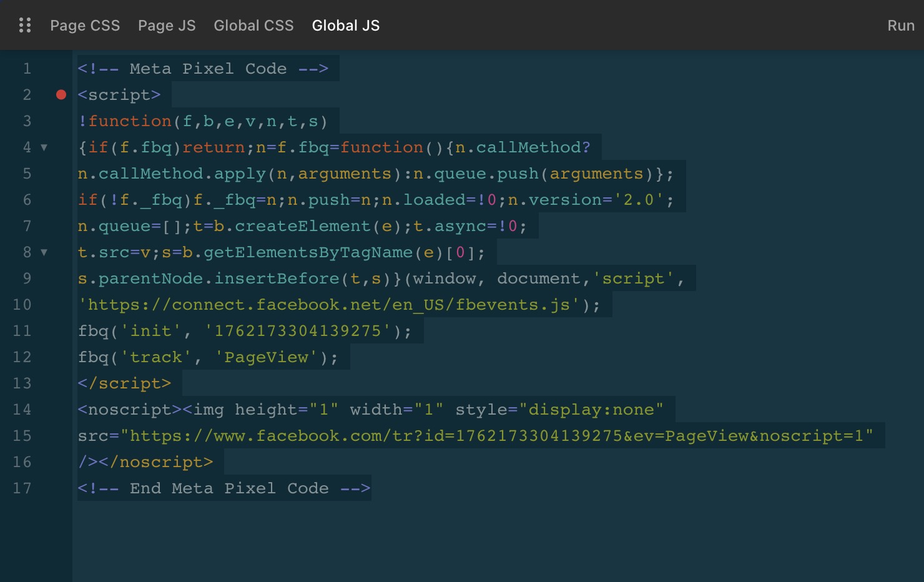Select the Global JS tab
Viewport: 924px width, 582px height.
345,26
